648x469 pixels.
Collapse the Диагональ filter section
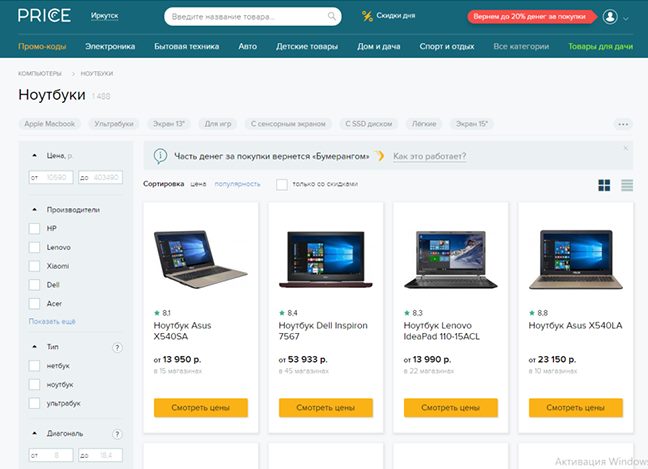35,433
